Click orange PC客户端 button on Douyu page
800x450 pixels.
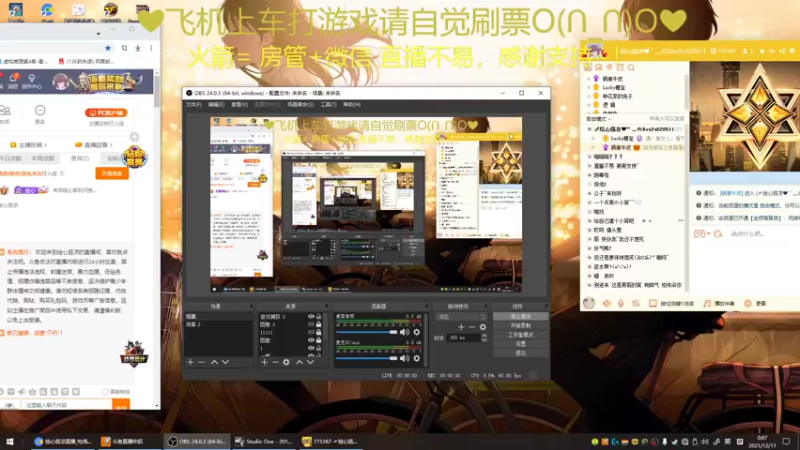pyautogui.click(x=106, y=113)
